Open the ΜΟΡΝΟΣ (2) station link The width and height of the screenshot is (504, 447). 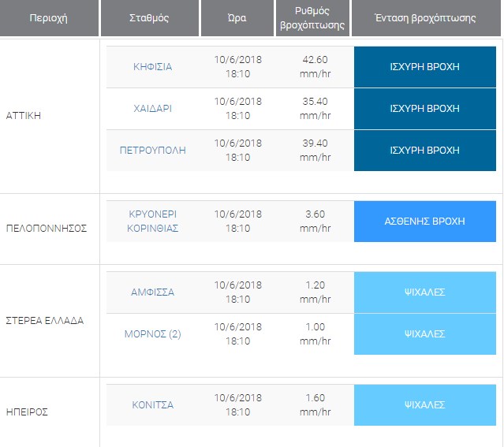pyautogui.click(x=153, y=334)
